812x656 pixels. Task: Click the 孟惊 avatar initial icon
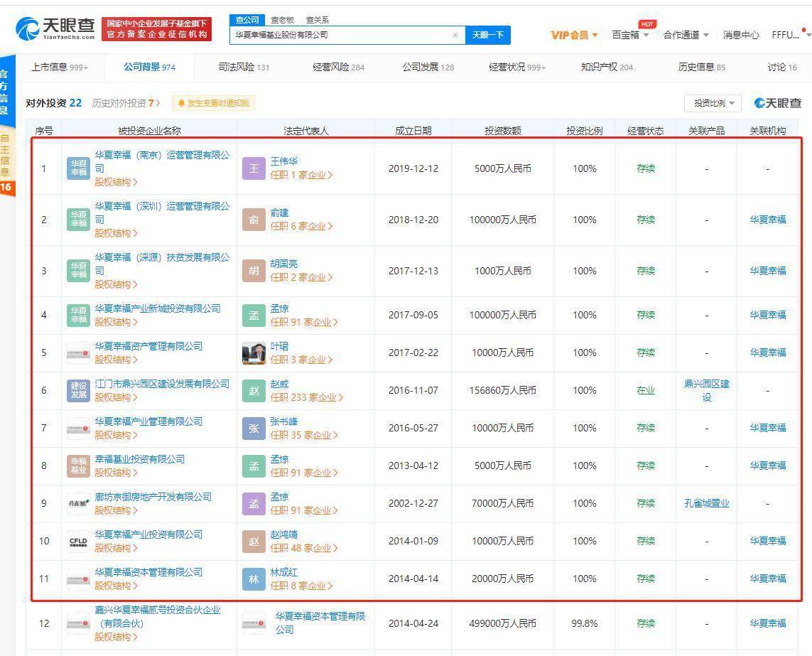[x=254, y=315]
